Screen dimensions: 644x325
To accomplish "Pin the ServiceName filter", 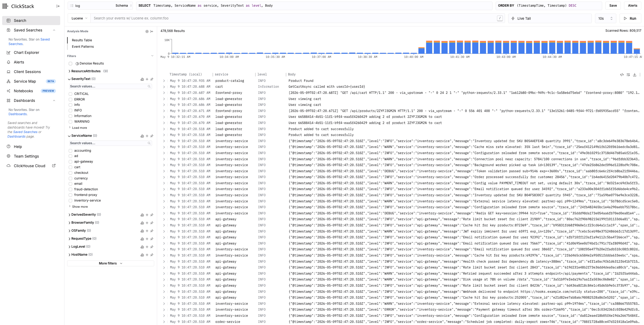I will [152, 136].
